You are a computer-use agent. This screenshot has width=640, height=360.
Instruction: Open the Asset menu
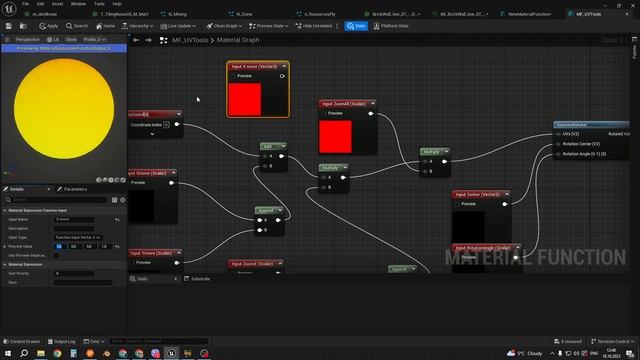(x=58, y=4)
